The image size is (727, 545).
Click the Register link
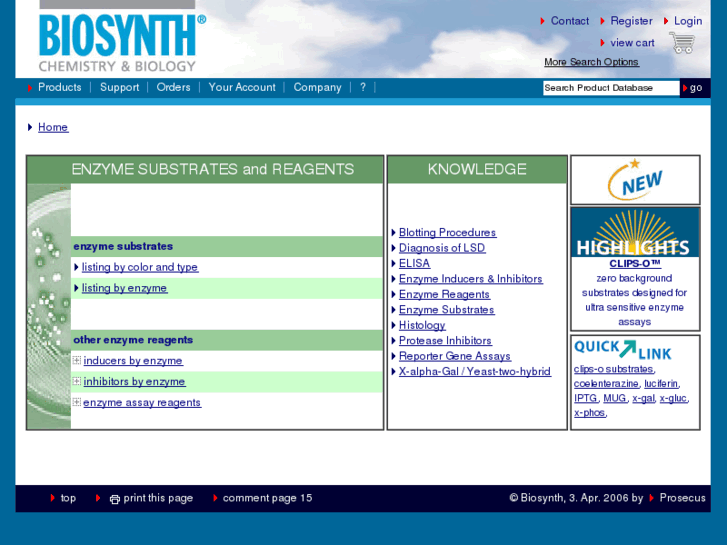[631, 21]
